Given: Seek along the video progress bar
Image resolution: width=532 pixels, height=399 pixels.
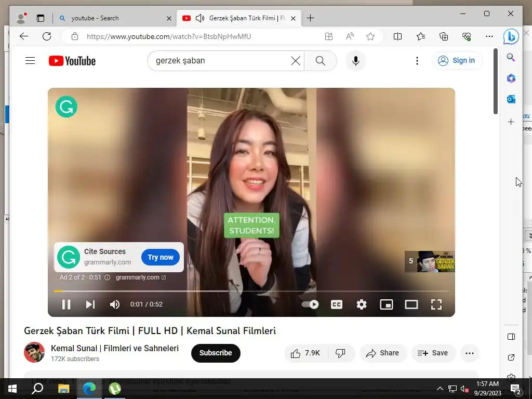Looking at the screenshot, I should point(251,291).
